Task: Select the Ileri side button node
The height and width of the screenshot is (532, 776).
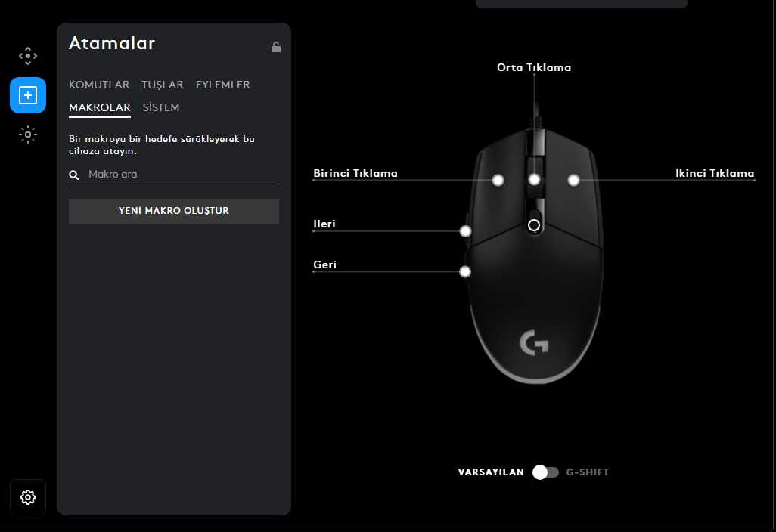Action: 465,231
